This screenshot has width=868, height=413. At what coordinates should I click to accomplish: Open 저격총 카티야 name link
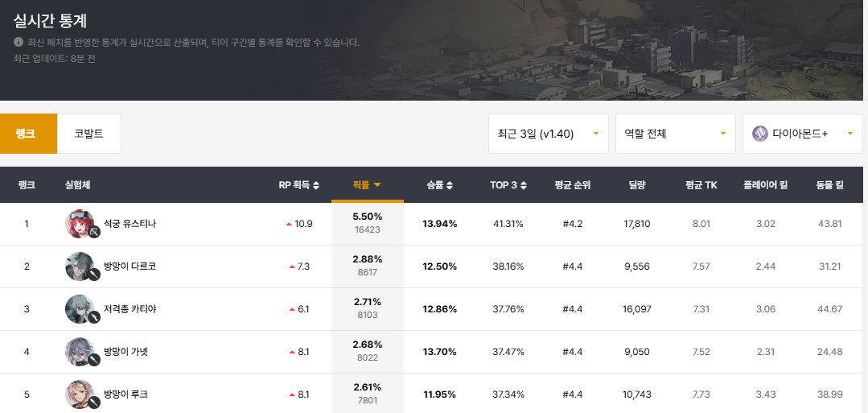(130, 309)
